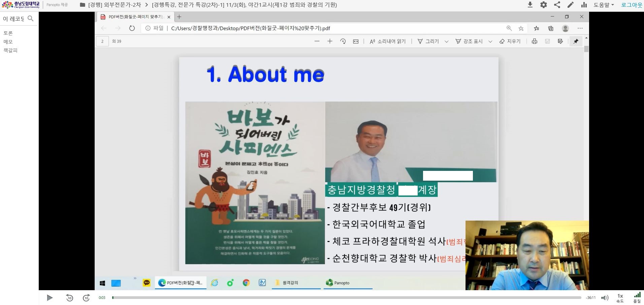Click the PDF zoom out minus

pyautogui.click(x=317, y=41)
